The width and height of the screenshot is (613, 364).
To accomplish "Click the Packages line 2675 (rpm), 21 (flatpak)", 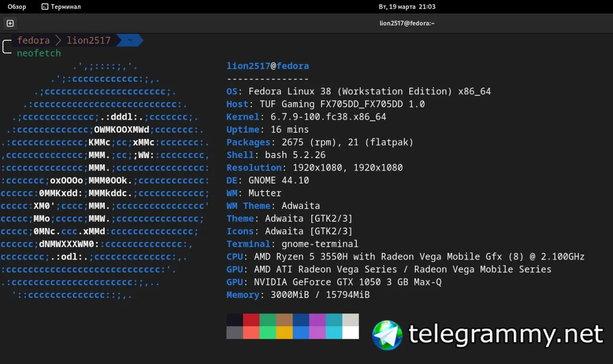I will tap(320, 142).
